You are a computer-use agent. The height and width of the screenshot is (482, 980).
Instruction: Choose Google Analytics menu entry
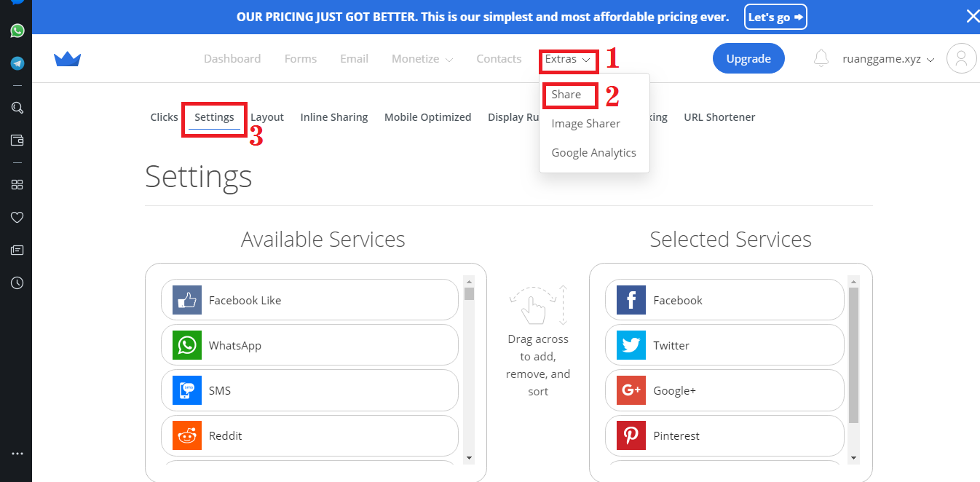click(x=593, y=153)
